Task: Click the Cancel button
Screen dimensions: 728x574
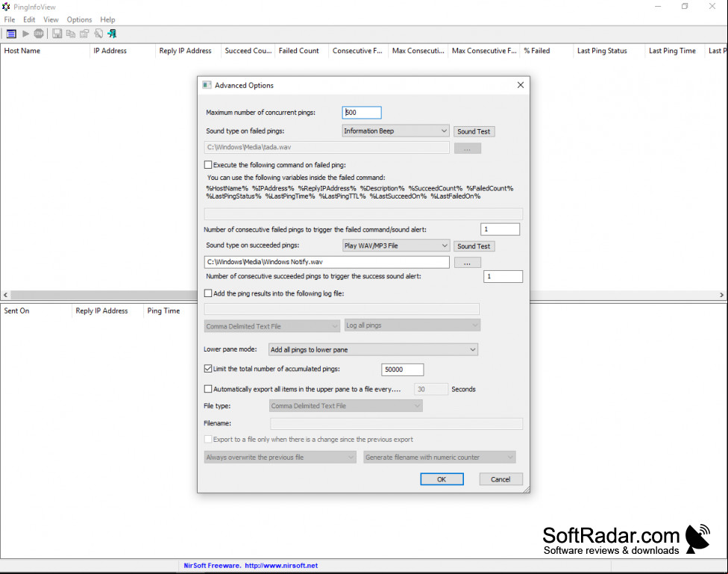Action: tap(501, 479)
